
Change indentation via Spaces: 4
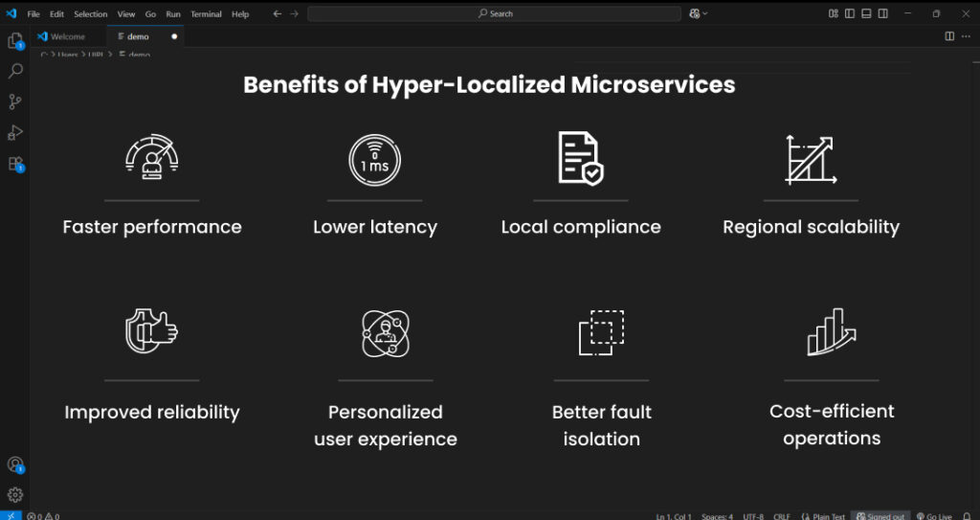click(717, 516)
